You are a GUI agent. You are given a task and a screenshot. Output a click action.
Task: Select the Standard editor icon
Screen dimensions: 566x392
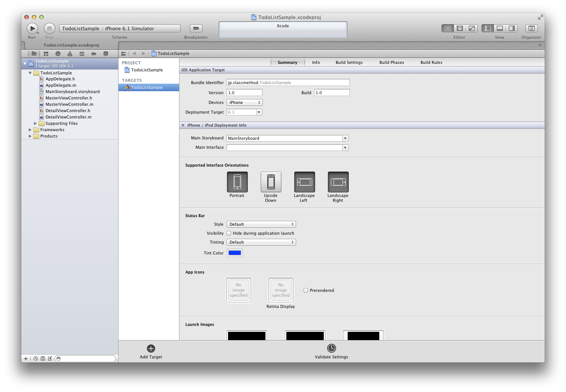click(447, 28)
